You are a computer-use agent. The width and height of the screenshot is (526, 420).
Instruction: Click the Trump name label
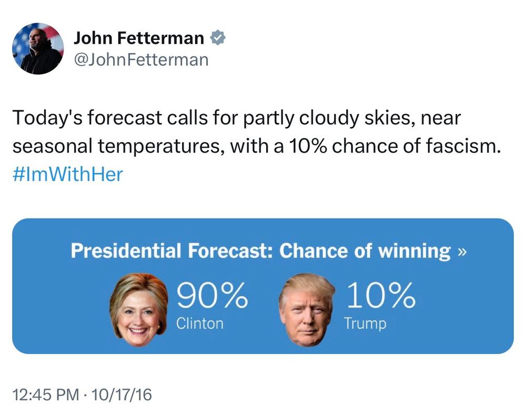pyautogui.click(x=365, y=323)
